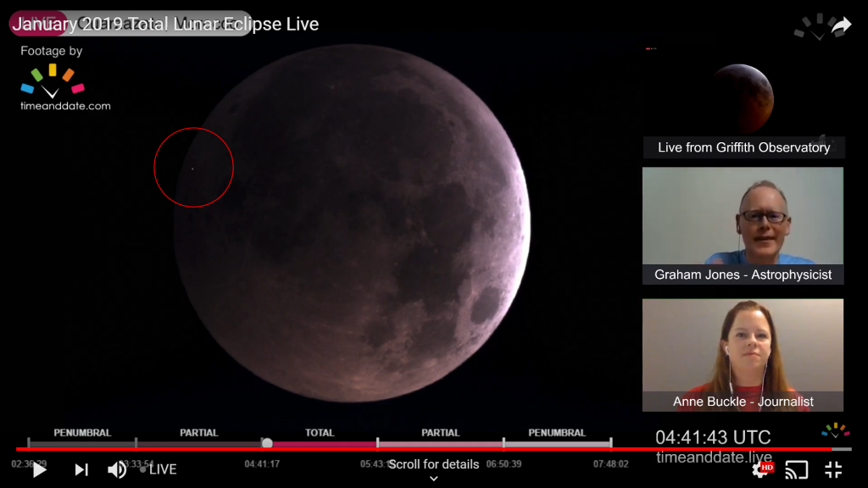Cast the video to a TV
The height and width of the screenshot is (488, 868).
(x=796, y=469)
